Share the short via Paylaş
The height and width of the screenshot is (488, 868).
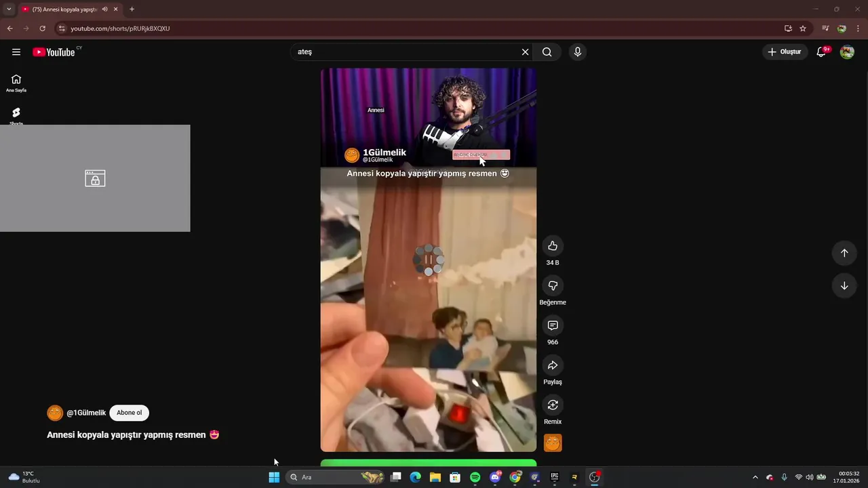point(553,365)
